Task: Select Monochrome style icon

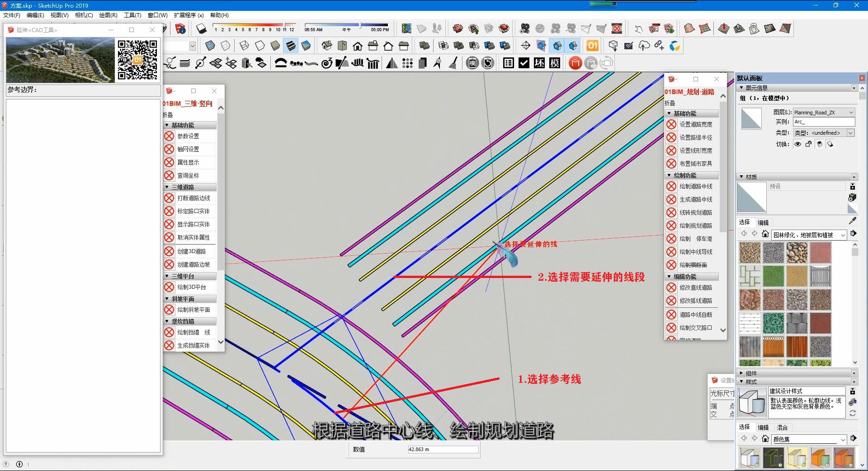Action: point(306,46)
